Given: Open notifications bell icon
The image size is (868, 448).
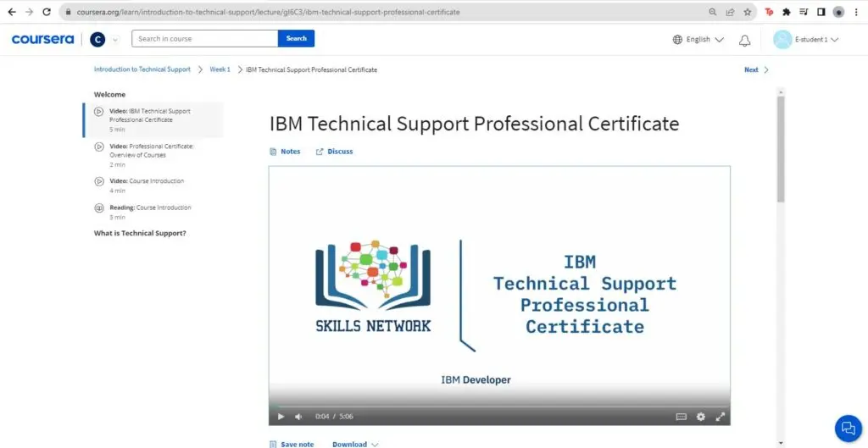Looking at the screenshot, I should [745, 40].
